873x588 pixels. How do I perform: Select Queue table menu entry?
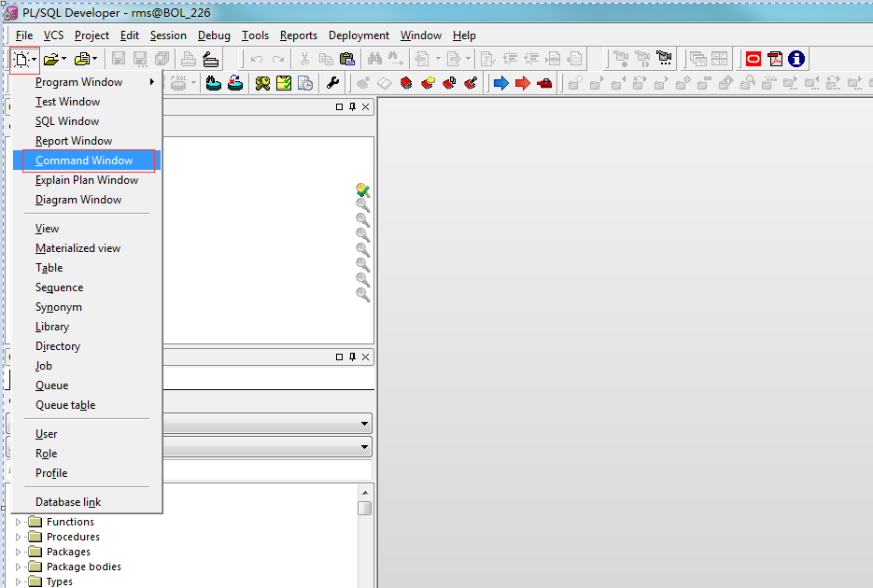pos(86,405)
